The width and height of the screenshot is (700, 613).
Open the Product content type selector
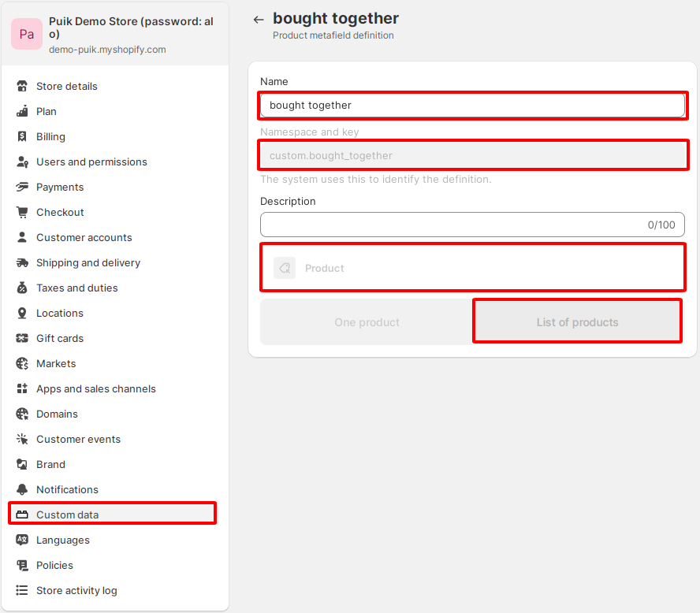(473, 268)
